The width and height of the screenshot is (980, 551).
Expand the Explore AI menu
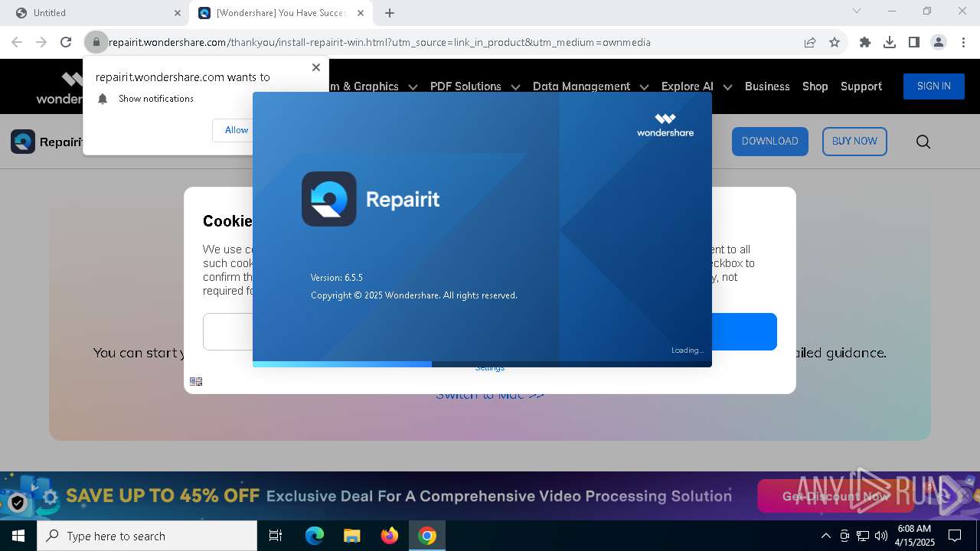pyautogui.click(x=696, y=86)
